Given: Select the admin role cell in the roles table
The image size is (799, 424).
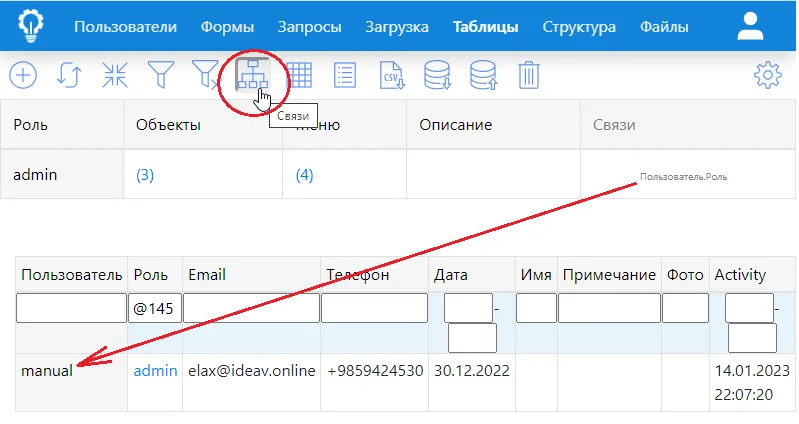Looking at the screenshot, I should pos(62,174).
